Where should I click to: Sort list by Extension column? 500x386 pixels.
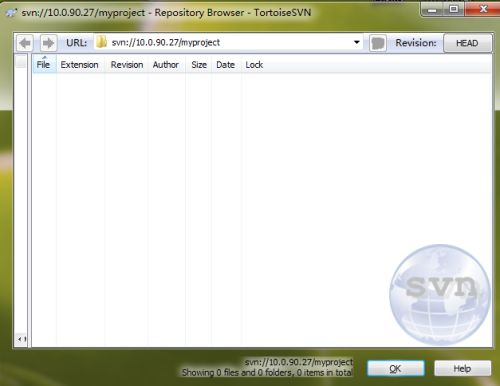(x=80, y=64)
